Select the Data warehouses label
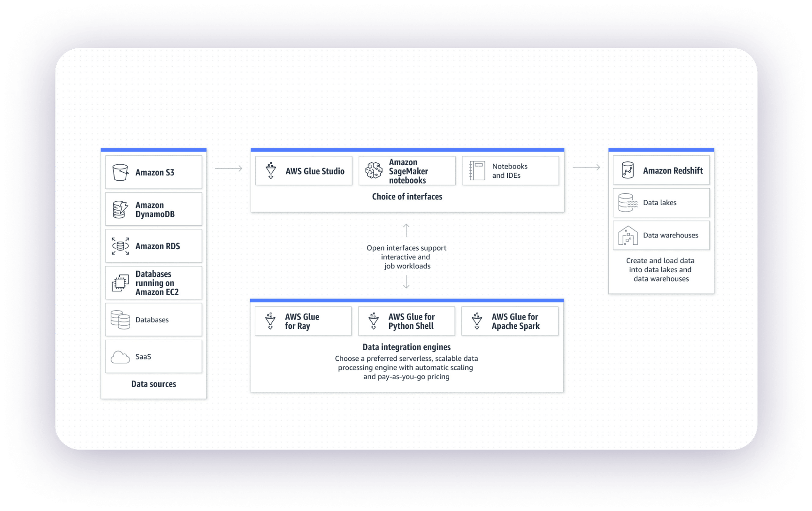The height and width of the screenshot is (511, 812). (671, 236)
